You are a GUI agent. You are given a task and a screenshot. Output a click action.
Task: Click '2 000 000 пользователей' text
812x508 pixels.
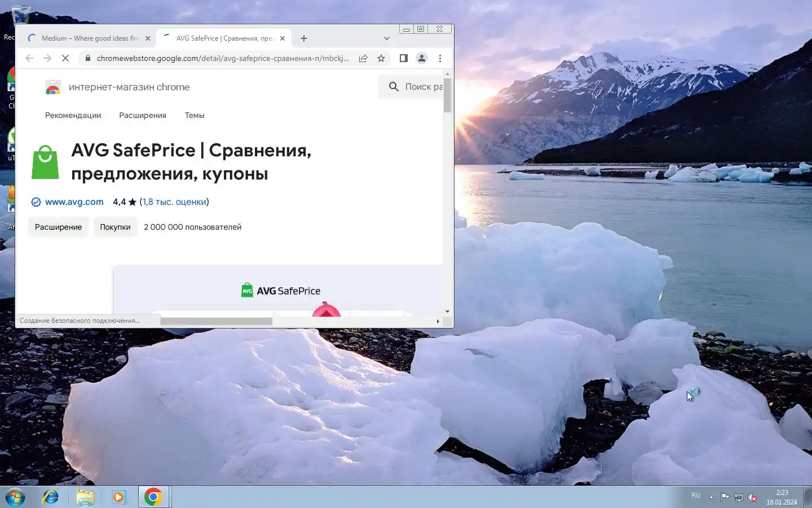coord(192,227)
